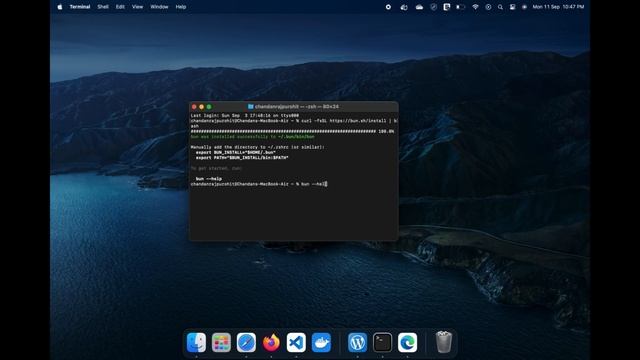This screenshot has height=360, width=640.
Task: Click the 100.0% progress bar line
Action: 292,131
